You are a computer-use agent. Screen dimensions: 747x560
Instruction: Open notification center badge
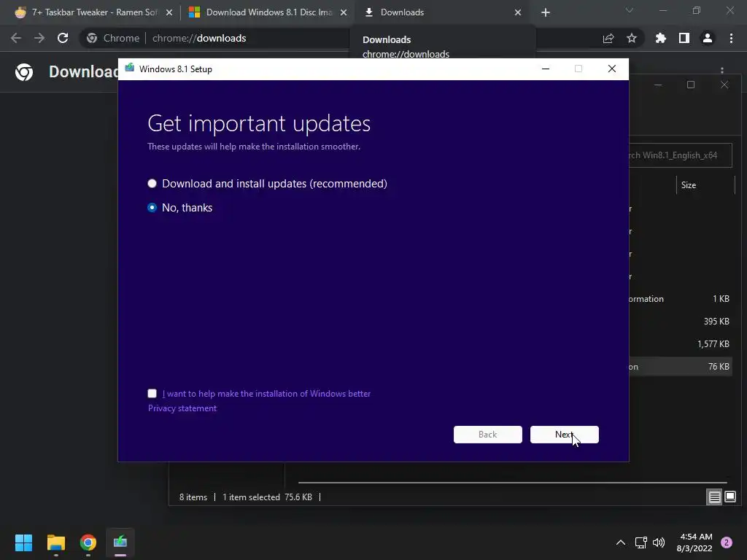pyautogui.click(x=727, y=542)
